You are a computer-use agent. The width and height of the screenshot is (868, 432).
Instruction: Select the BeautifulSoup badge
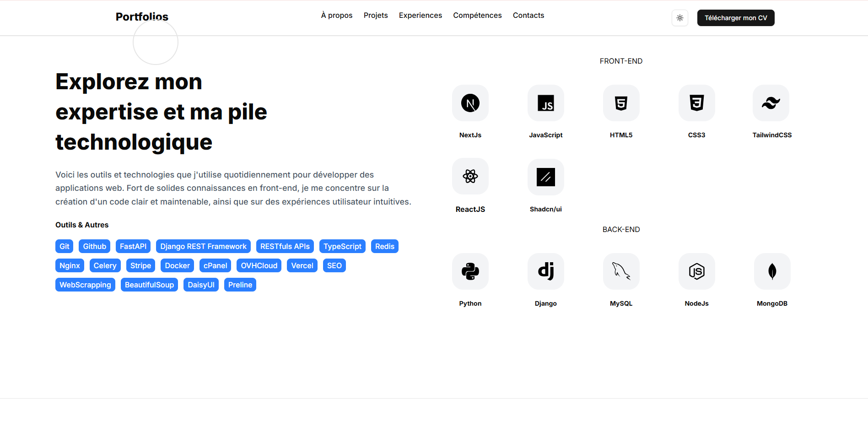click(x=149, y=285)
